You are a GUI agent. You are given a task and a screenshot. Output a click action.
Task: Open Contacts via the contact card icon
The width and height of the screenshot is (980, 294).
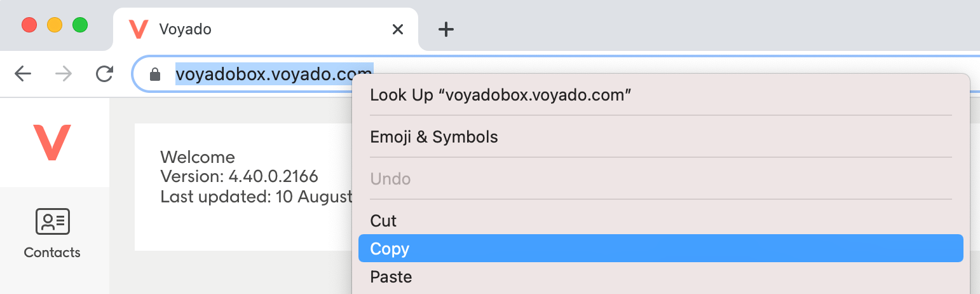coord(52,221)
